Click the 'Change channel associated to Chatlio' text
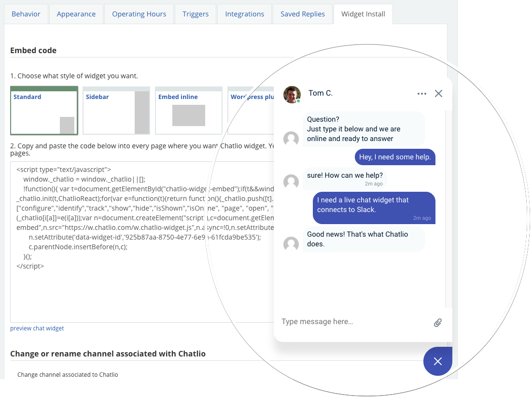The image size is (532, 398). coord(68,374)
